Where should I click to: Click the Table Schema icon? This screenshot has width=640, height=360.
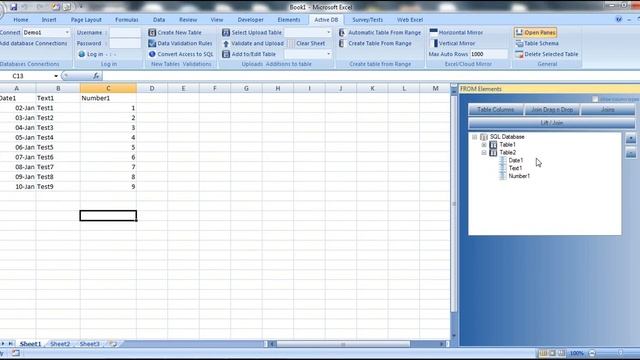click(x=519, y=43)
